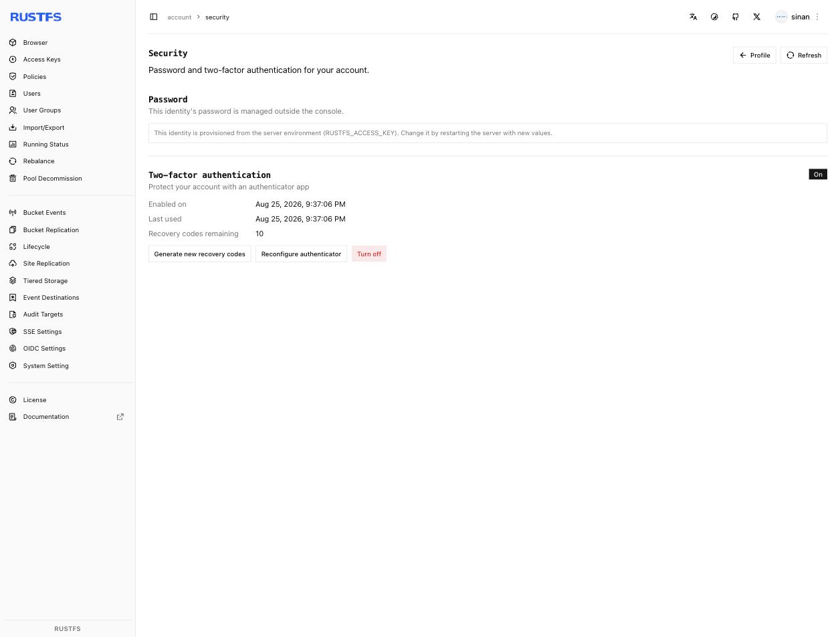Screen dimensions: 840x637
Task: Click the System Setting gear icon
Action: point(13,365)
